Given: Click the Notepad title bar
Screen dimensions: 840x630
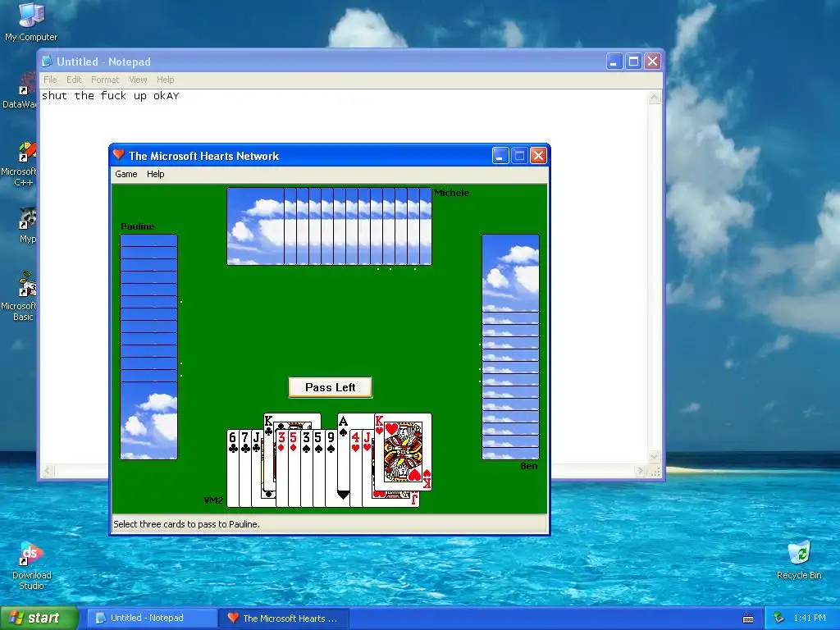Looking at the screenshot, I should [x=351, y=62].
